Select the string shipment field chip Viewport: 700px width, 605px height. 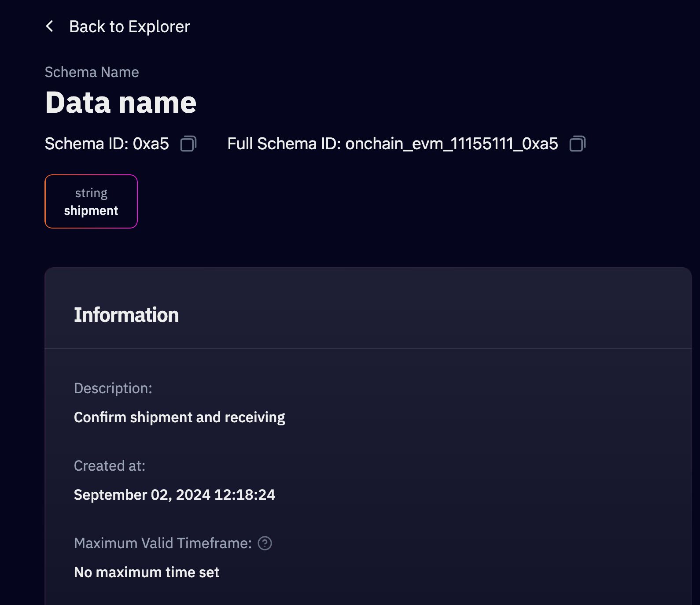[91, 202]
